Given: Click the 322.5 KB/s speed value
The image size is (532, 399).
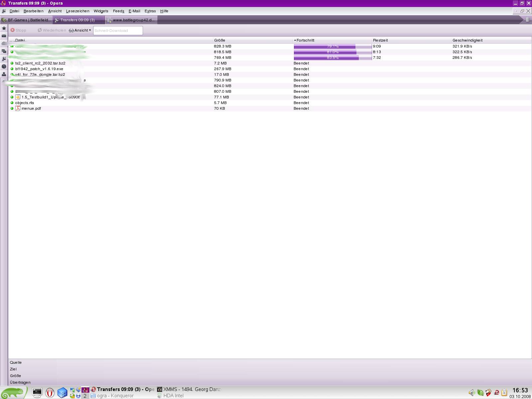Looking at the screenshot, I should pyautogui.click(x=462, y=52).
